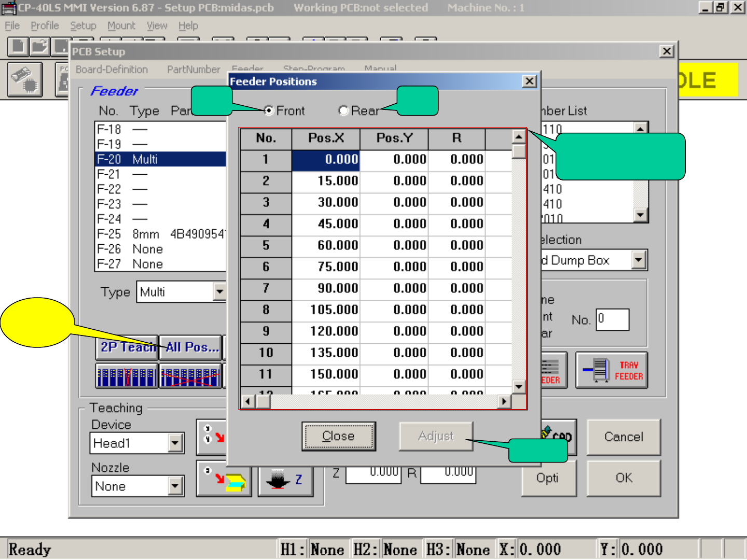
Task: Click the Pos.X cell in row 1
Action: (x=326, y=160)
